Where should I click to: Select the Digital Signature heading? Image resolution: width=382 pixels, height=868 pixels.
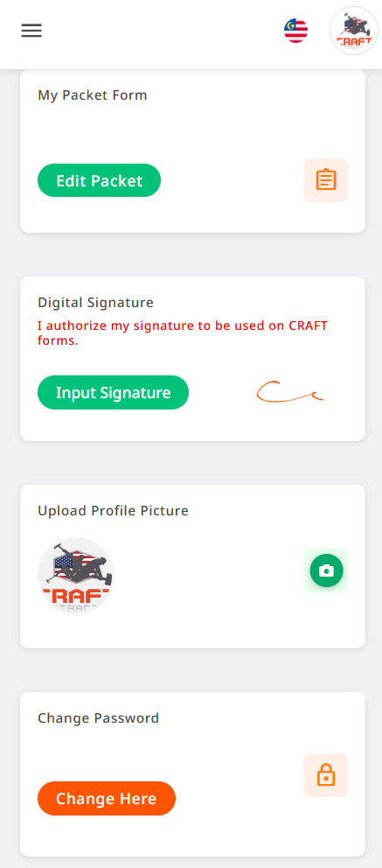pos(95,303)
